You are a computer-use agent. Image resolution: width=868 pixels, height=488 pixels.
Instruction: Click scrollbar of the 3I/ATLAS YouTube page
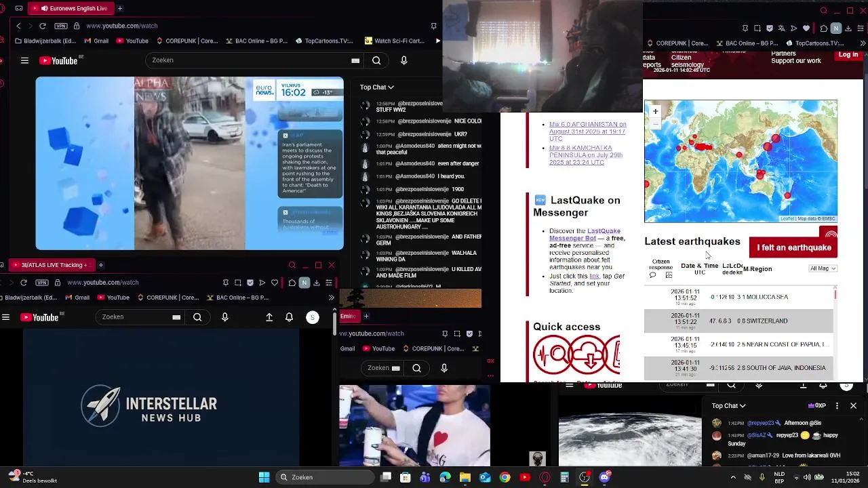(334, 322)
